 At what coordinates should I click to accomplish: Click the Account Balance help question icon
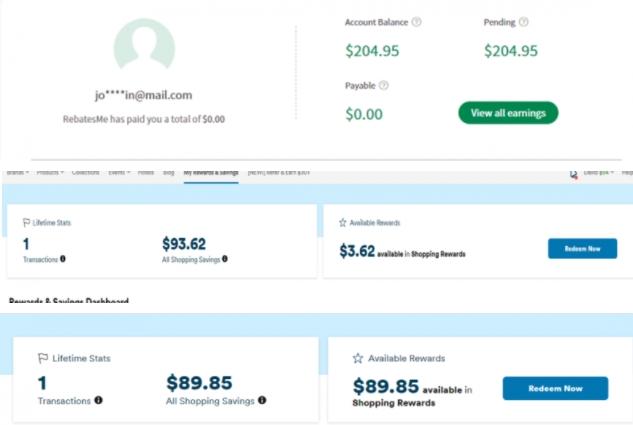click(417, 22)
